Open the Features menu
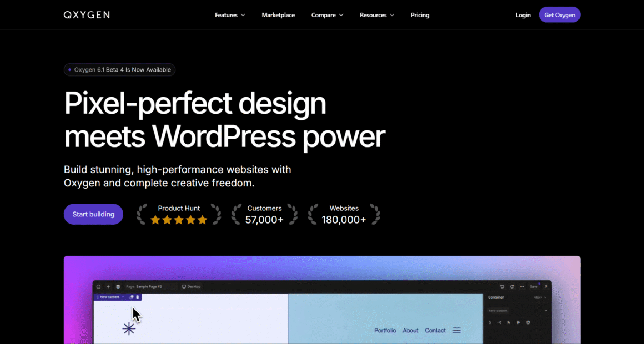Image resolution: width=644 pixels, height=344 pixels. [x=230, y=15]
